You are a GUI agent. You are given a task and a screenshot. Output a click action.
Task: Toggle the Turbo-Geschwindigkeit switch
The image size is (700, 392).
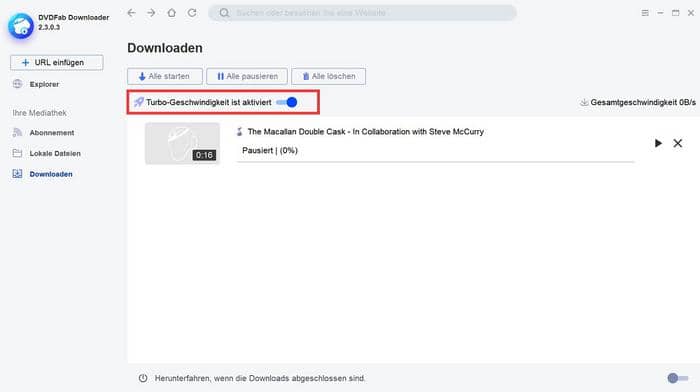click(x=287, y=102)
